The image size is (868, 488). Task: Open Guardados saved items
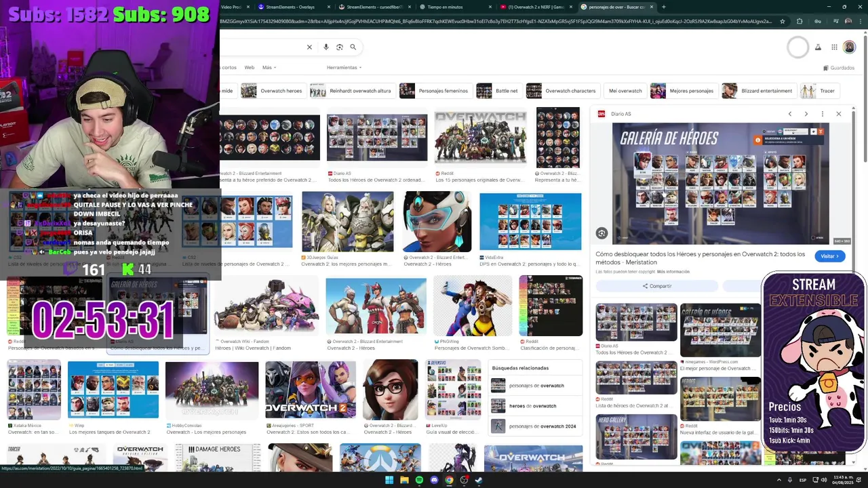point(839,68)
